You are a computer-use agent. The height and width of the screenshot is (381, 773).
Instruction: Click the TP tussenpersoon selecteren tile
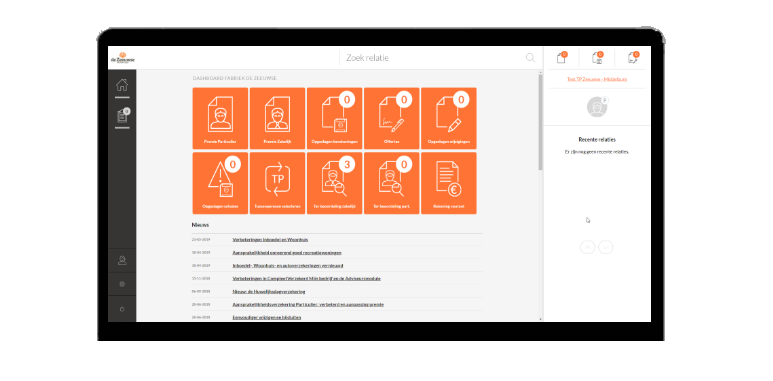click(x=277, y=183)
